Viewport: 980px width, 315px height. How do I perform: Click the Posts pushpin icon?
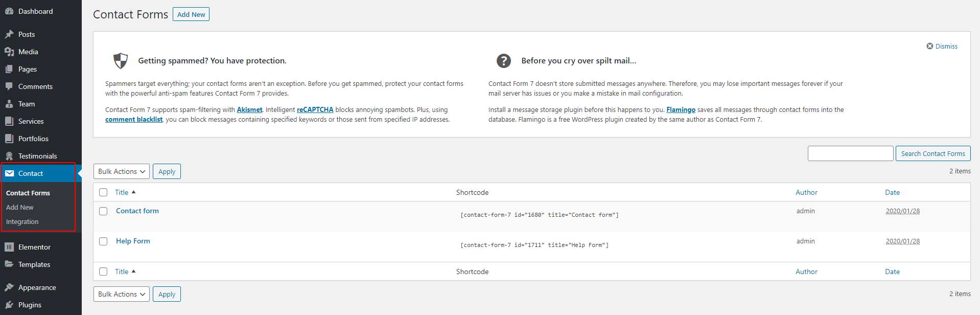tap(9, 34)
